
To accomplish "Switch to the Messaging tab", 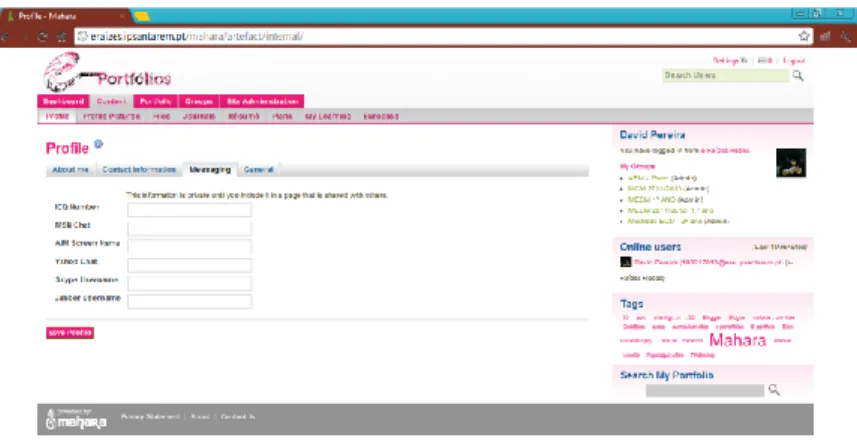I will pos(210,170).
